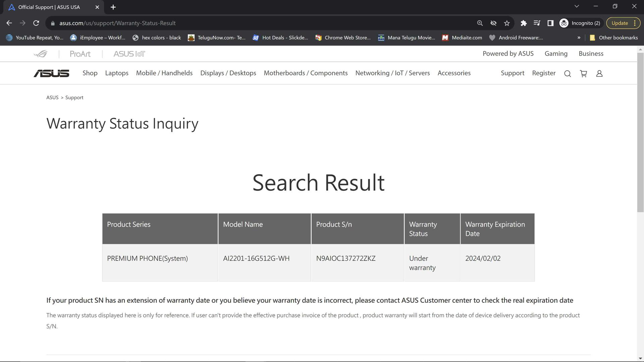Open the tab search chevron
The height and width of the screenshot is (362, 644).
coord(577,6)
